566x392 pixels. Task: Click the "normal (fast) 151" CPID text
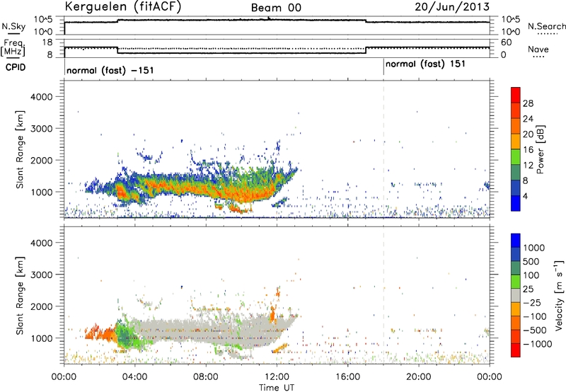coord(425,64)
